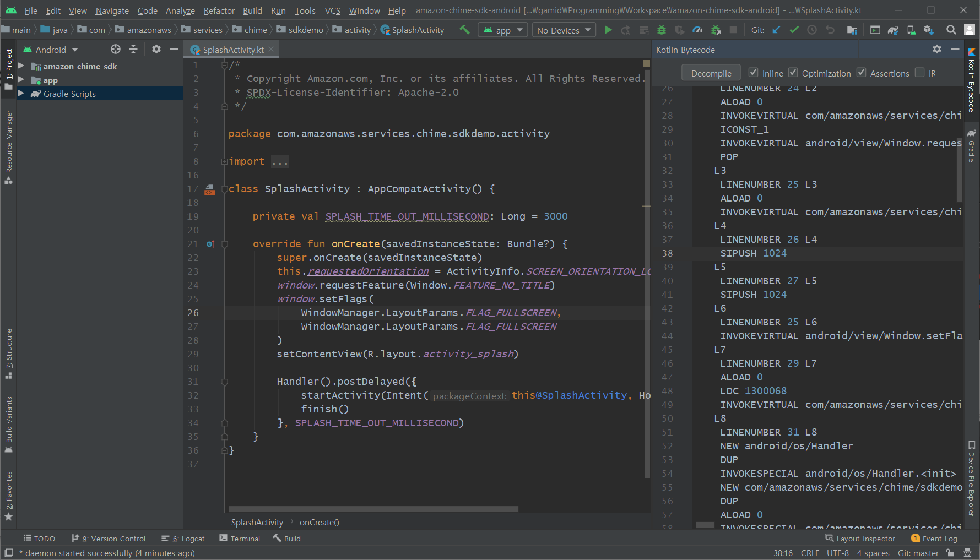
Task: Open the Profiler with the gauge icon
Action: (697, 30)
